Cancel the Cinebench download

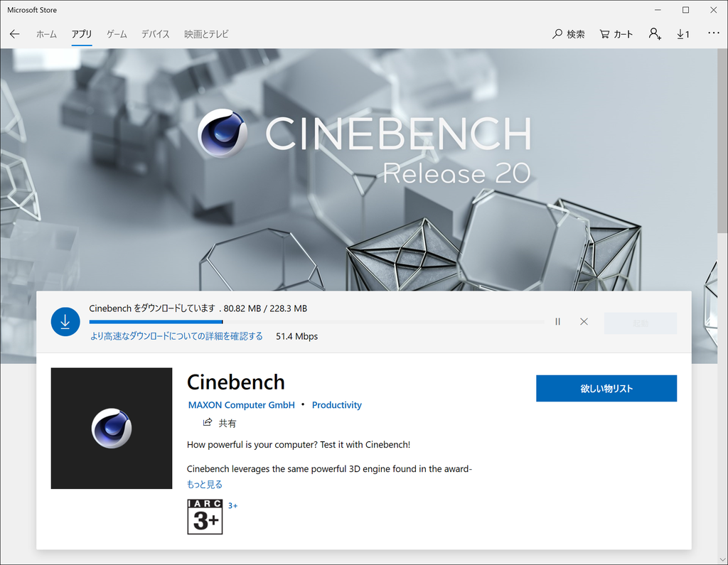pyautogui.click(x=584, y=321)
